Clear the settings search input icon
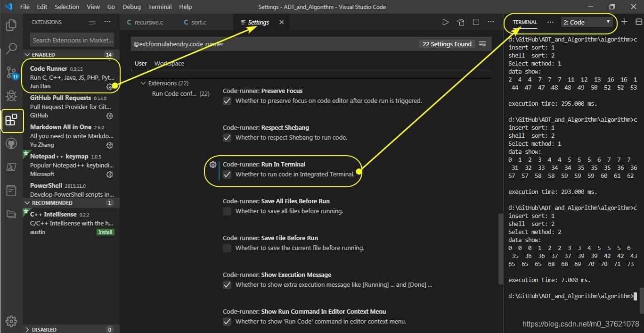Screen dimensions: 644x333 482,44
